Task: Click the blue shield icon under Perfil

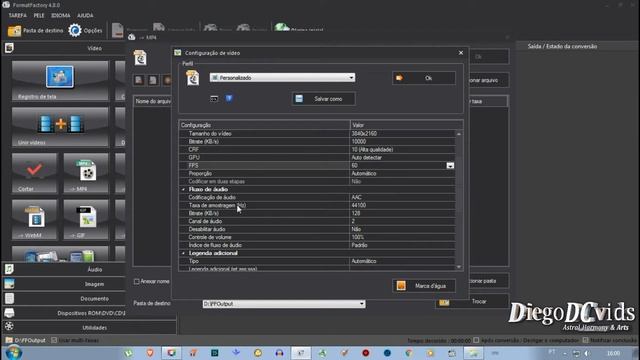Action: click(x=229, y=98)
